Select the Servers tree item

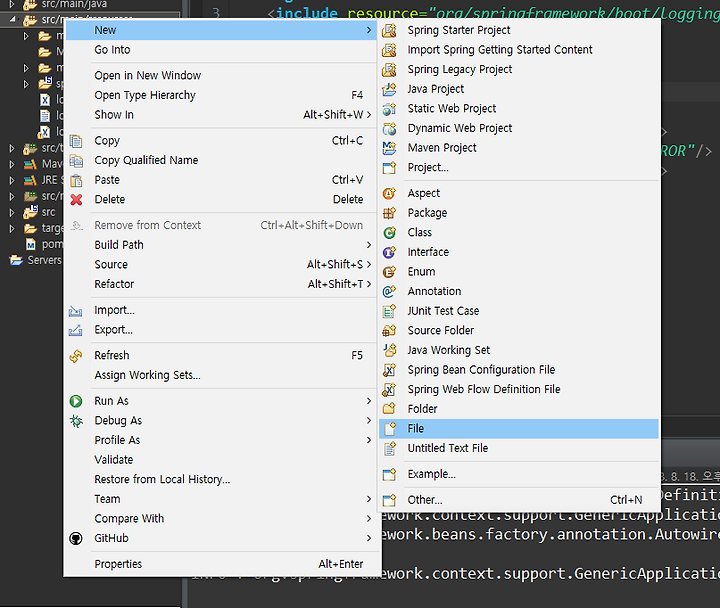click(x=44, y=260)
